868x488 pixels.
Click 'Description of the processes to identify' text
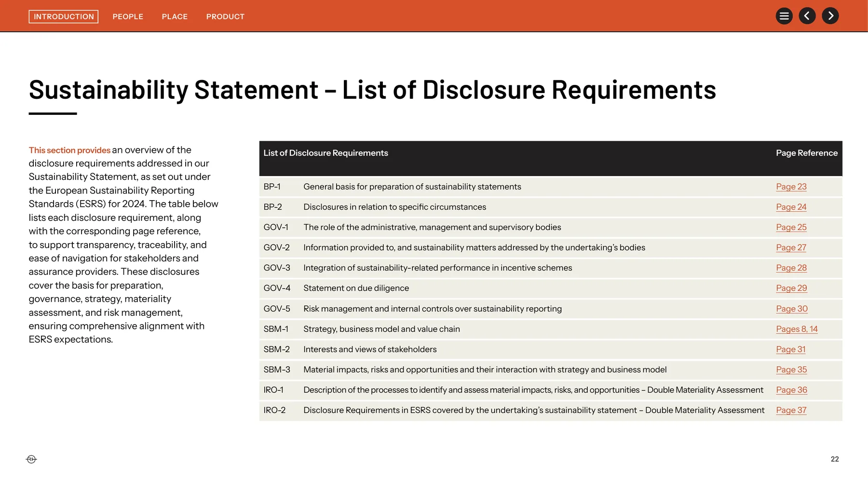[533, 390]
